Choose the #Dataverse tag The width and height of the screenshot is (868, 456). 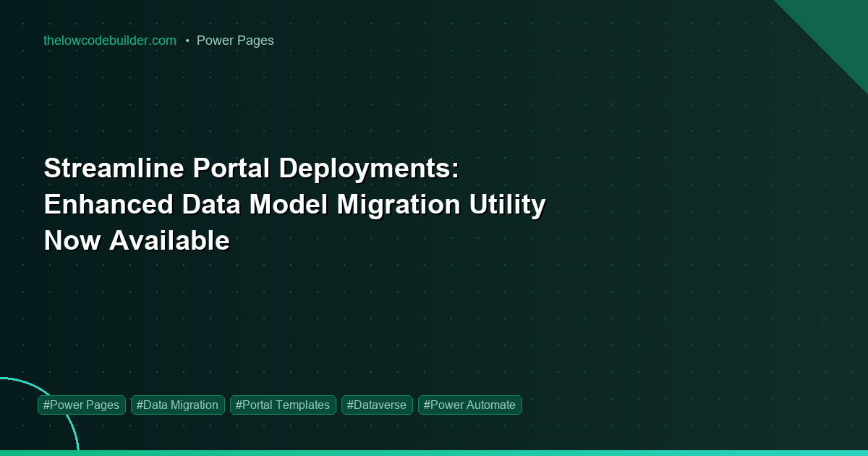coord(377,405)
